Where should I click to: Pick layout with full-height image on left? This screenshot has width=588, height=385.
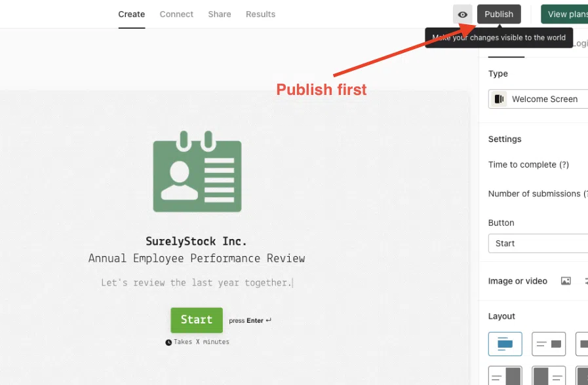pyautogui.click(x=548, y=376)
